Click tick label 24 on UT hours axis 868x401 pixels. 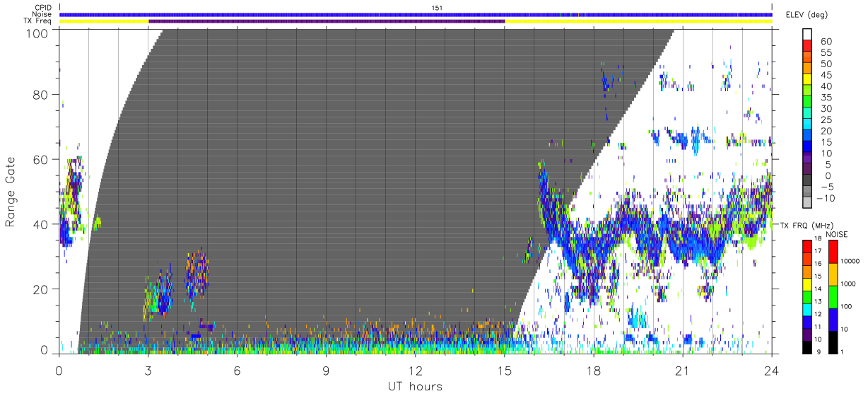tap(771, 369)
